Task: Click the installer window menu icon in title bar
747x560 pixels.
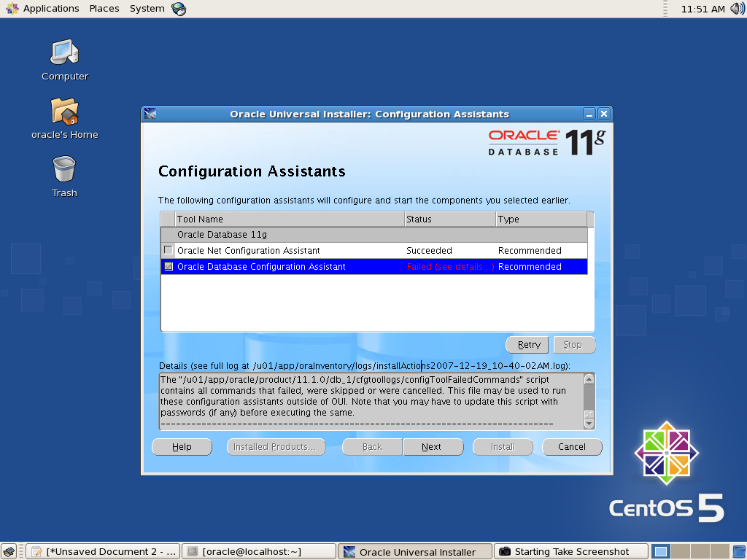Action: [x=150, y=114]
